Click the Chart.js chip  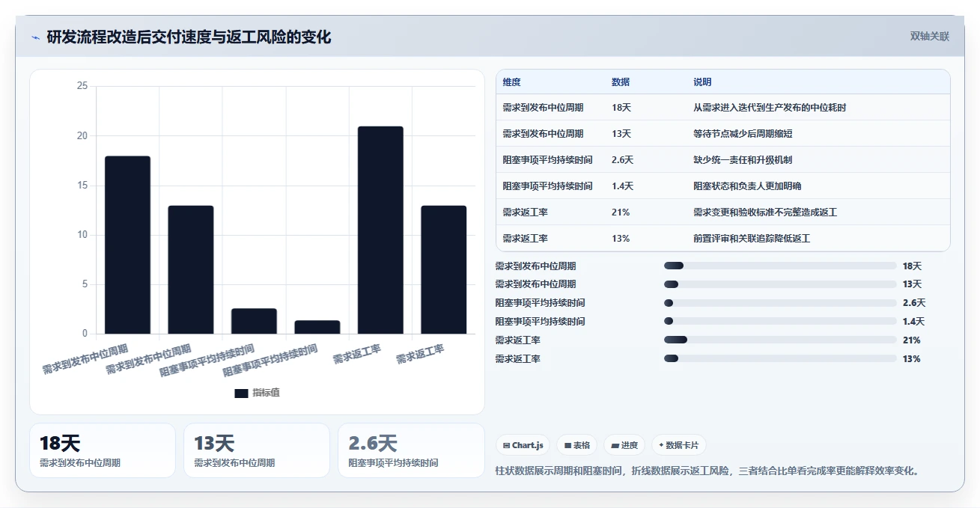pyautogui.click(x=523, y=445)
